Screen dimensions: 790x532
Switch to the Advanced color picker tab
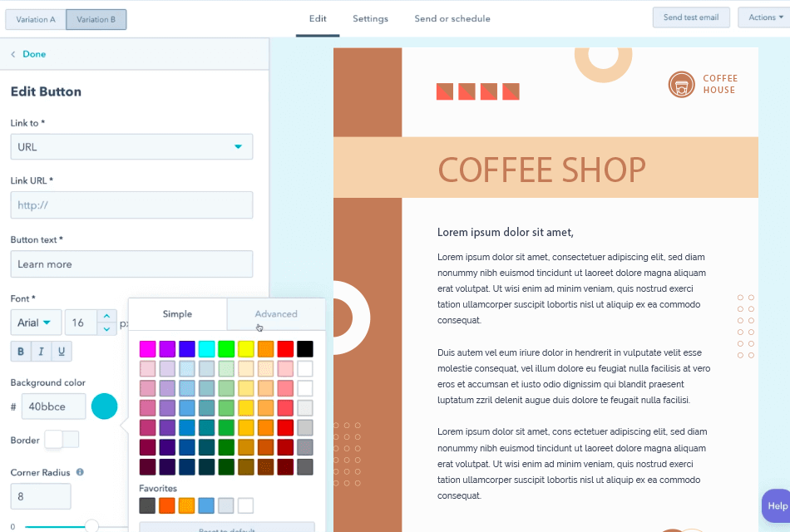pyautogui.click(x=276, y=314)
